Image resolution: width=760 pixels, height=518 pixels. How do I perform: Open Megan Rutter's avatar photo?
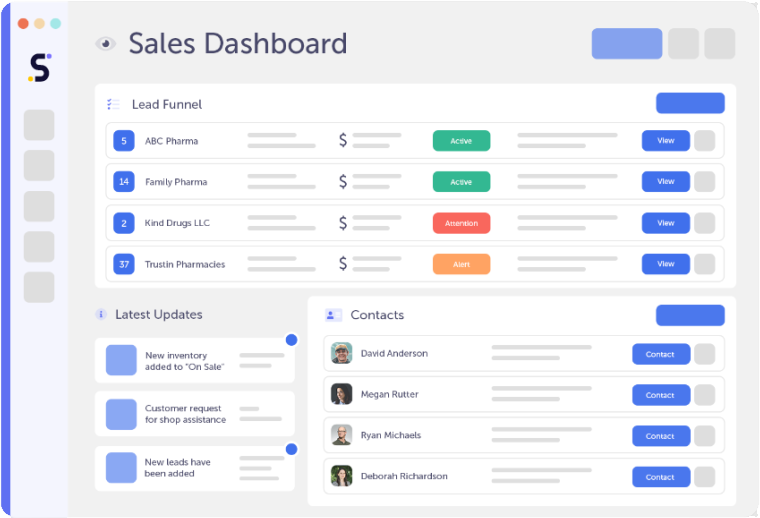click(x=341, y=394)
